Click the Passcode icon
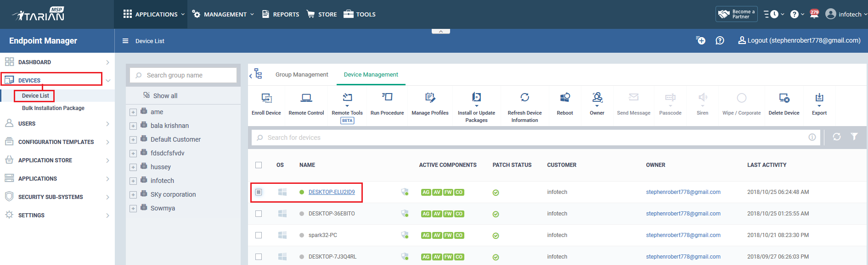This screenshot has width=868, height=265. 671,97
